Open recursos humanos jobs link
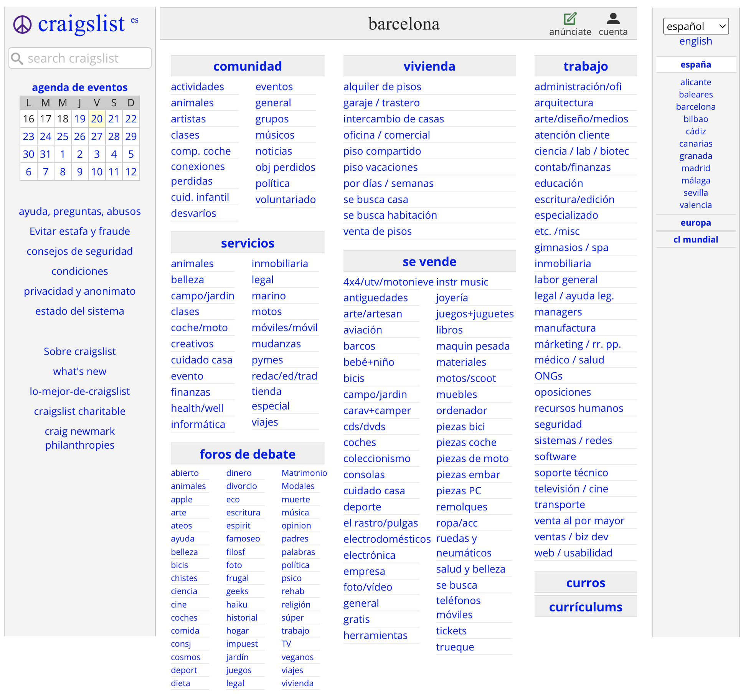The height and width of the screenshot is (700, 746). (579, 408)
